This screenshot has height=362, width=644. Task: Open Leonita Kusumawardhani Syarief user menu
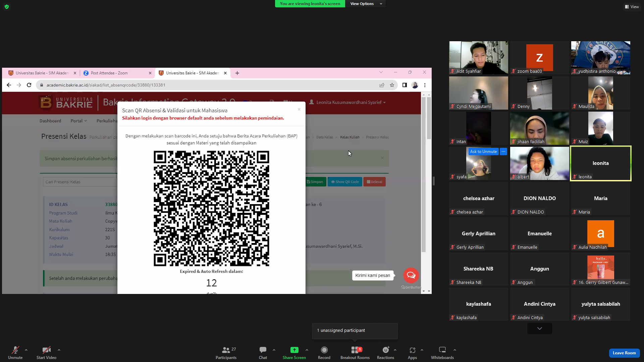click(347, 102)
